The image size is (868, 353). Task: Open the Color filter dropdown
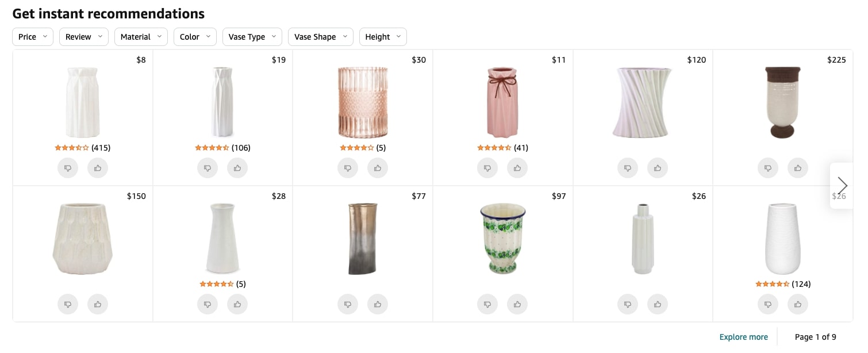coord(194,37)
